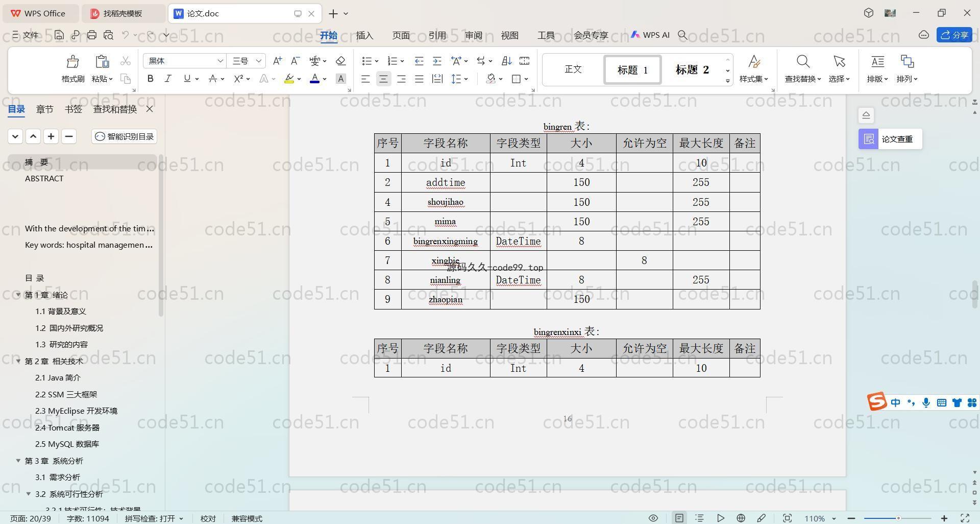Open the 插入 ribbon tab
The height and width of the screenshot is (524, 980).
point(364,35)
